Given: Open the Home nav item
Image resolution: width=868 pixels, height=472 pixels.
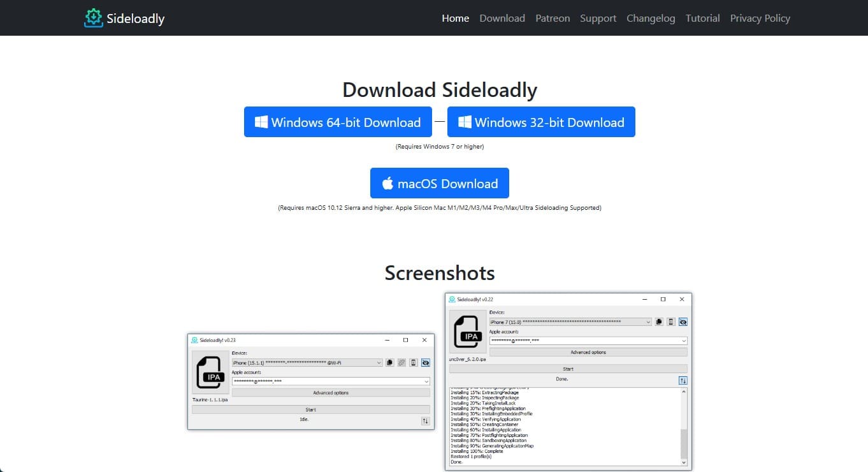Looking at the screenshot, I should [456, 18].
